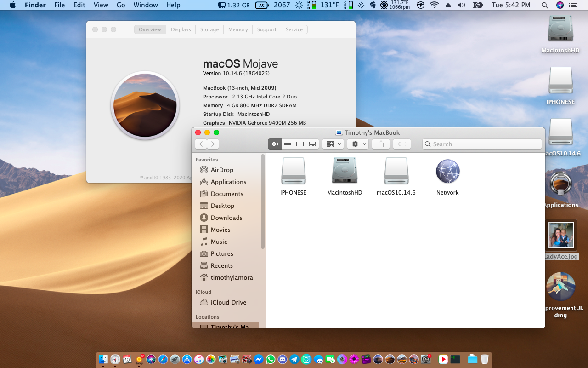Open the Wi-Fi status menu
588x368 pixels.
[x=434, y=5]
